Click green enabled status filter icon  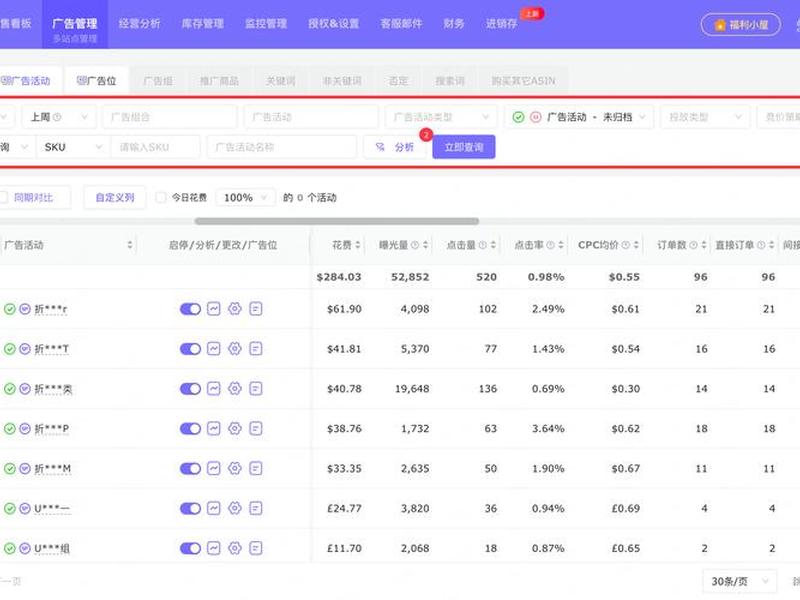[518, 117]
